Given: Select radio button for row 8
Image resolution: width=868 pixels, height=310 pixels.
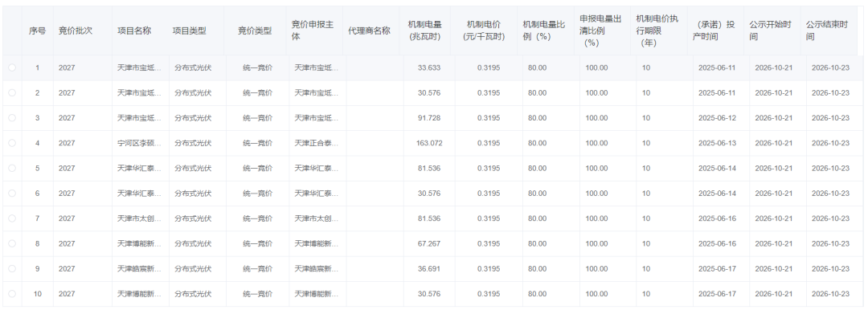Looking at the screenshot, I should [12, 243].
